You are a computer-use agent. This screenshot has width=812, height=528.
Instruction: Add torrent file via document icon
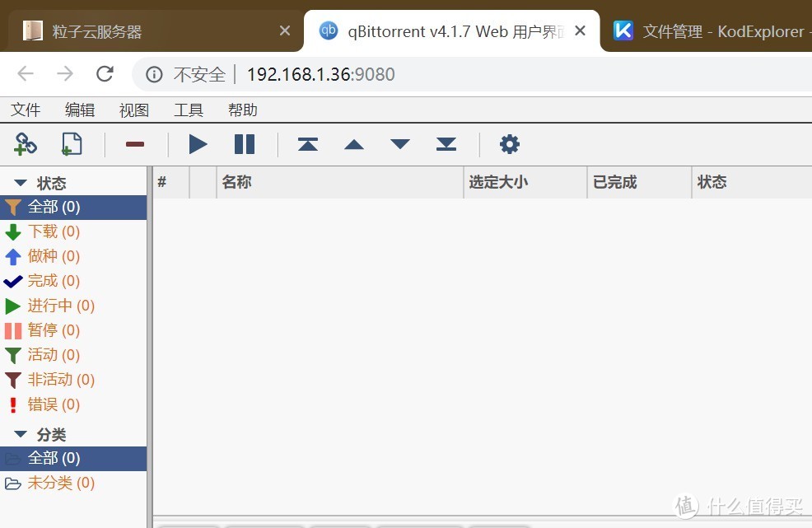[x=72, y=144]
